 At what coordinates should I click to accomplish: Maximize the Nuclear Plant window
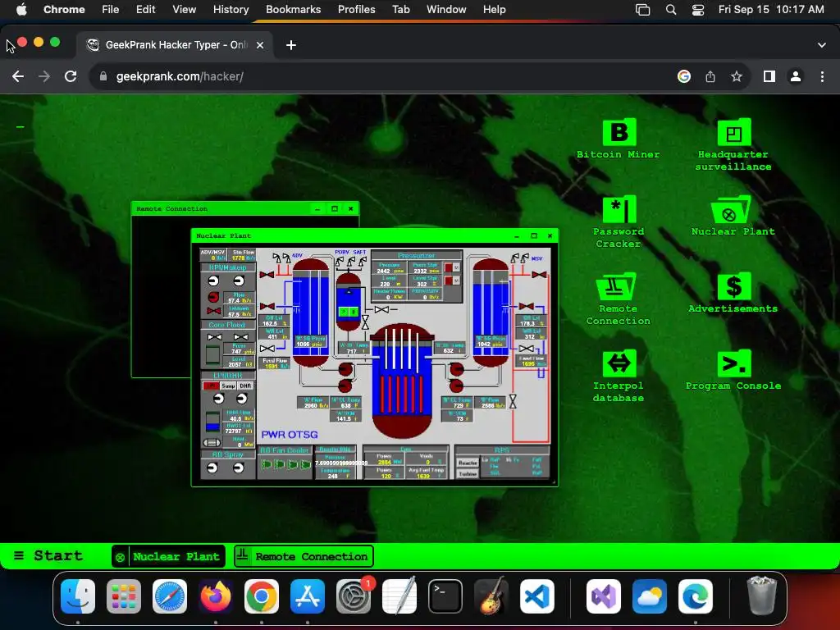pyautogui.click(x=533, y=235)
